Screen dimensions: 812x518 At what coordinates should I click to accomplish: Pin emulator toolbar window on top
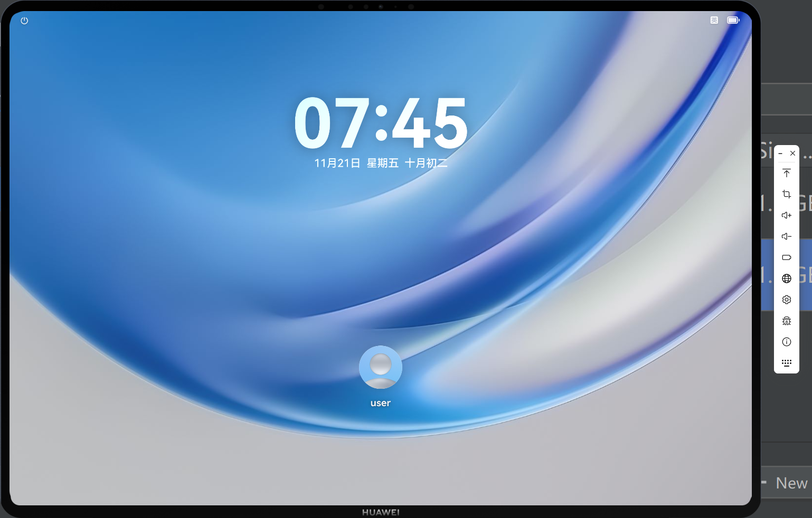787,173
